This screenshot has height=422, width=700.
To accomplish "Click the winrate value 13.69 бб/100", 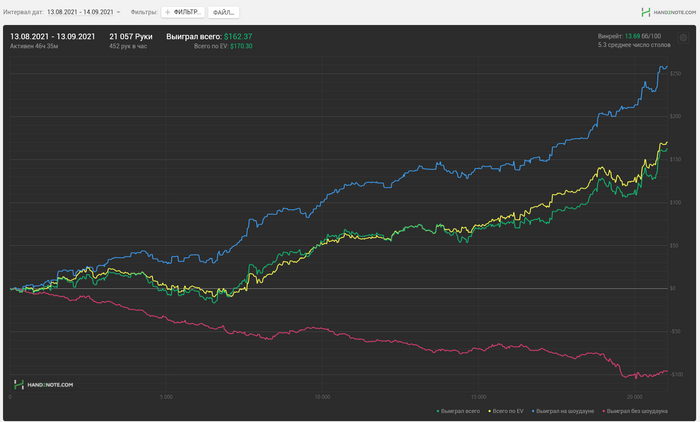I will pos(643,36).
